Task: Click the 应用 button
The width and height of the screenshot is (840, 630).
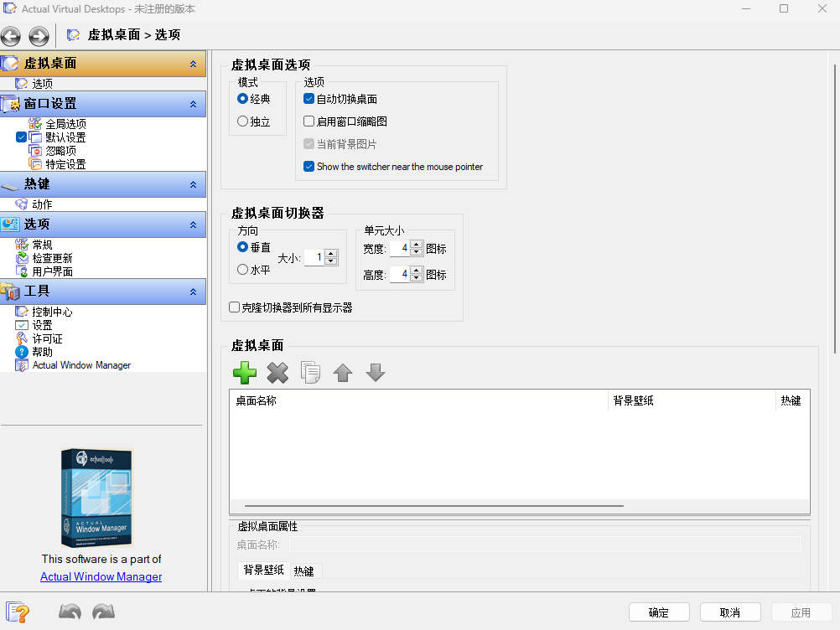Action: 801,612
